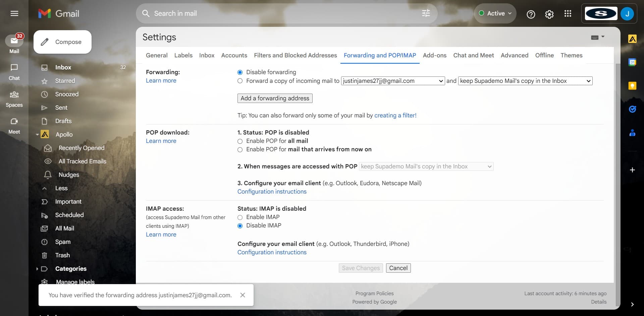Click Add a forwarding address
Image resolution: width=644 pixels, height=316 pixels.
(x=274, y=98)
